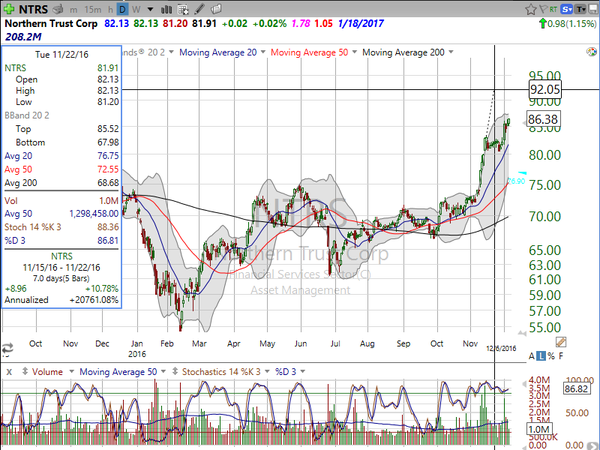
Task: Click the Volume indicator label
Action: [47, 372]
